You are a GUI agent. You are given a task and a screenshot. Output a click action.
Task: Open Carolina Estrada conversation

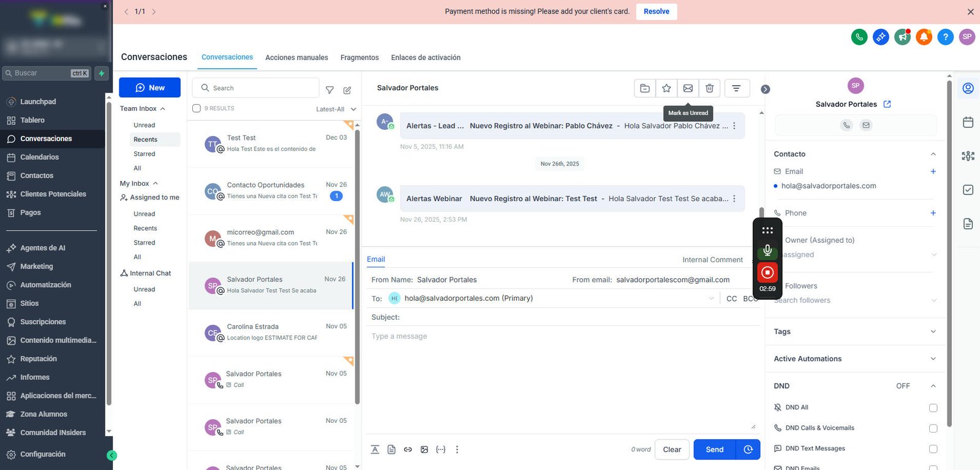271,332
